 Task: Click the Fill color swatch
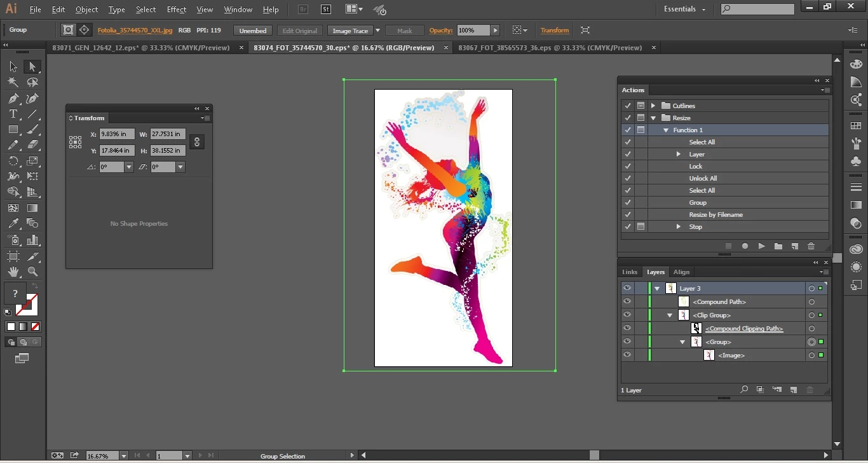(x=16, y=294)
